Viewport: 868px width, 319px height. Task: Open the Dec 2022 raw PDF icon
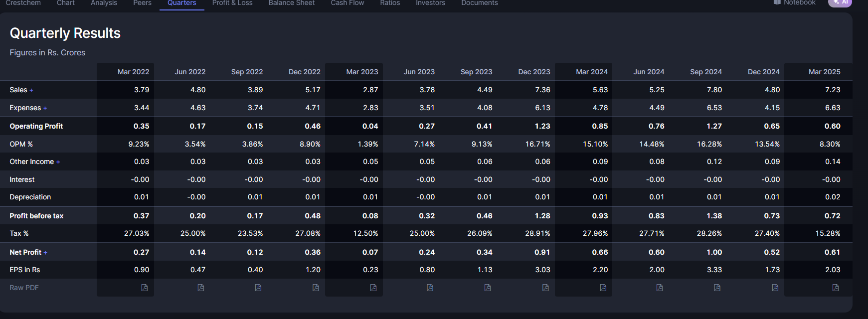pyautogui.click(x=316, y=288)
